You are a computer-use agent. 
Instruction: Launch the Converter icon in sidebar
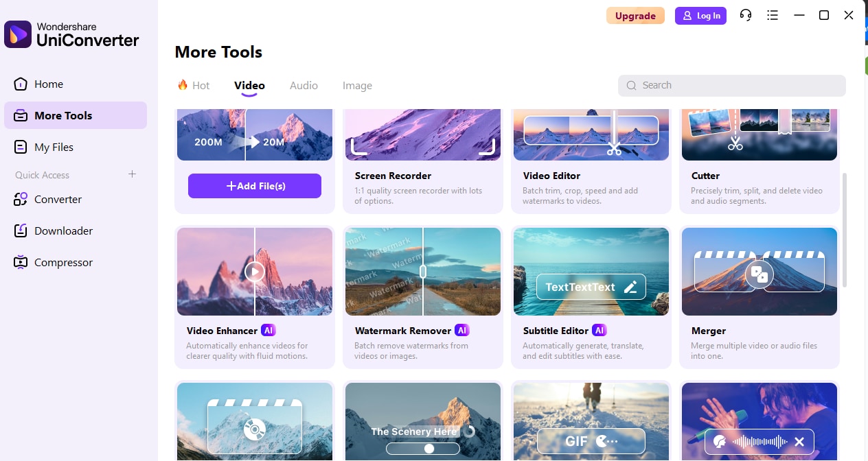click(x=21, y=199)
